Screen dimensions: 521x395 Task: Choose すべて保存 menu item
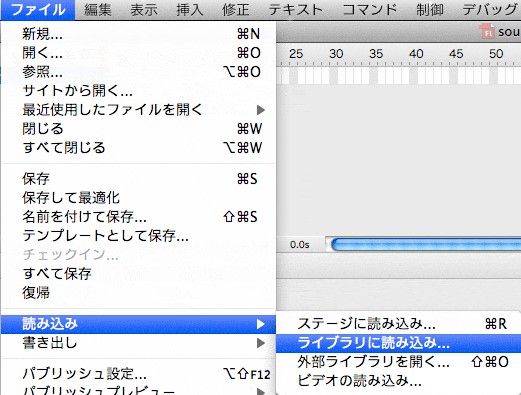[138, 274]
